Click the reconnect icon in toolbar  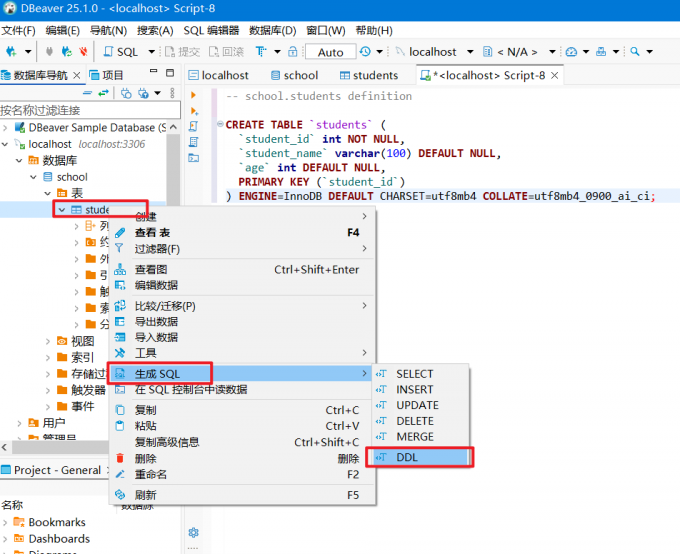(66, 52)
